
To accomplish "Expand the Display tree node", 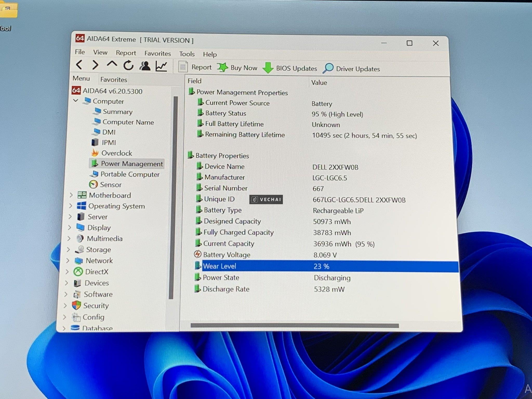I will [70, 227].
